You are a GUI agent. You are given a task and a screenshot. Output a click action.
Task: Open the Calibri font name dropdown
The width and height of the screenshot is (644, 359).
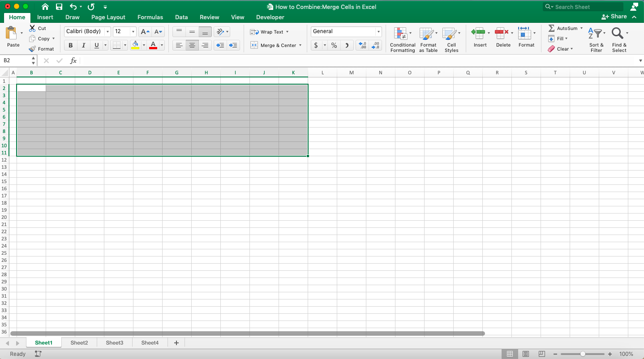click(107, 32)
